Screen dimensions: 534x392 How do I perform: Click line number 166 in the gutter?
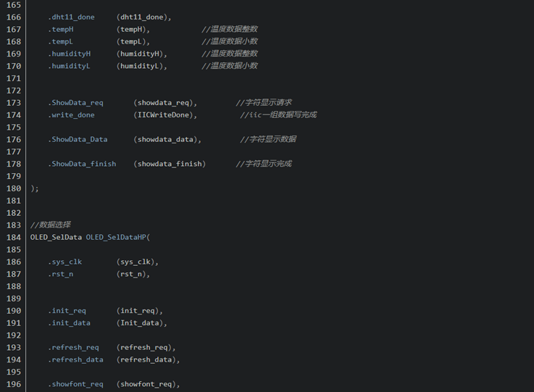pyautogui.click(x=13, y=17)
